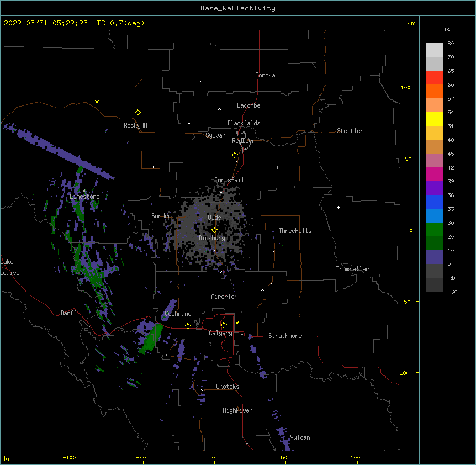Click the Limestone label

click(x=84, y=197)
